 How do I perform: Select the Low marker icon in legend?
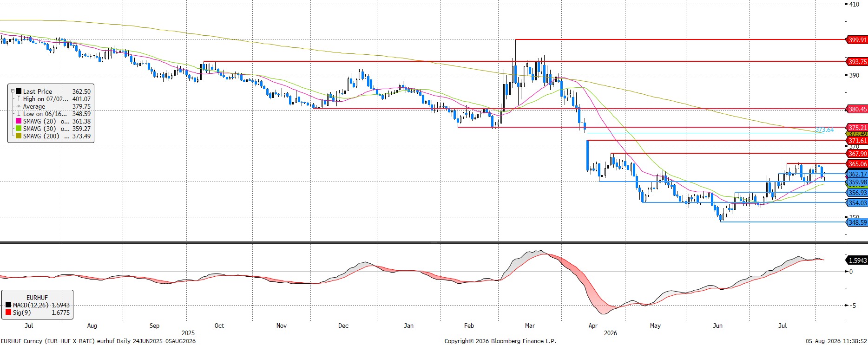19,114
